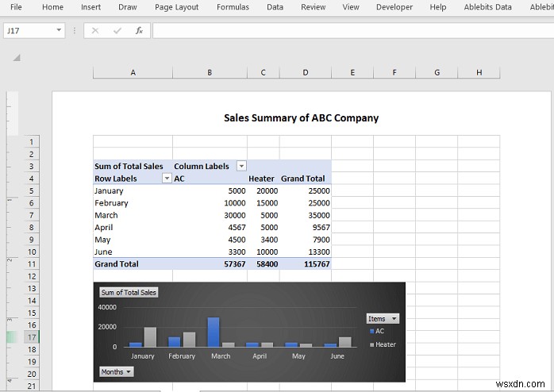Image resolution: width=554 pixels, height=392 pixels.
Task: Click the AC legend entry
Action: tap(377, 331)
